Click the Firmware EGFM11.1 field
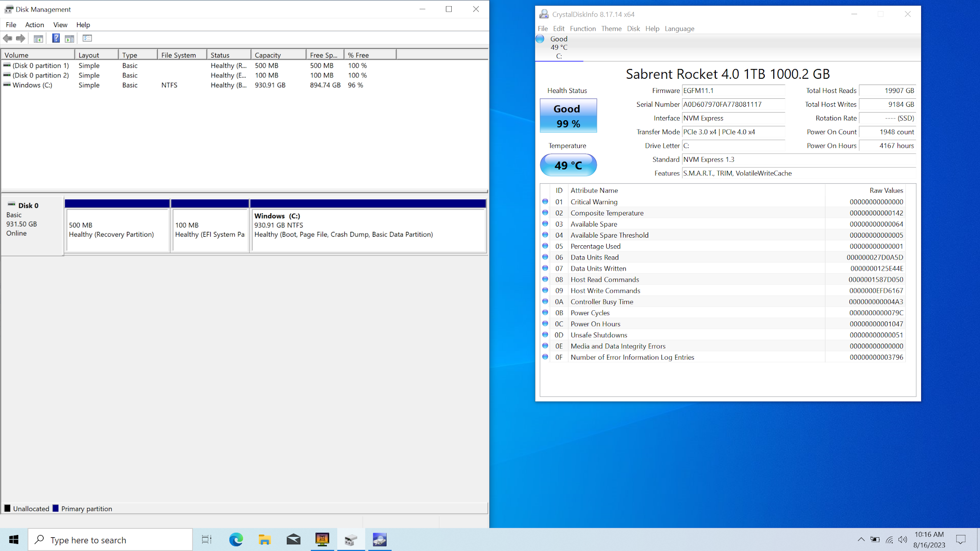980x551 pixels. pyautogui.click(x=733, y=91)
